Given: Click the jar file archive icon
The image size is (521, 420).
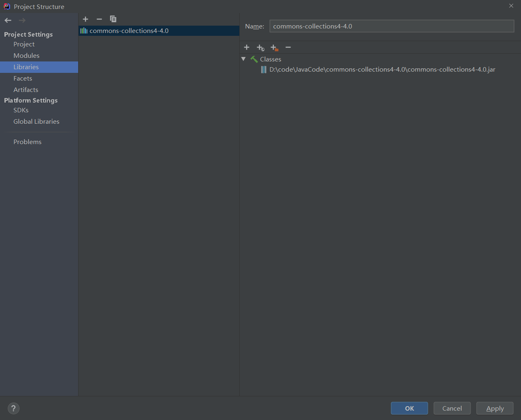Looking at the screenshot, I should coord(264,70).
